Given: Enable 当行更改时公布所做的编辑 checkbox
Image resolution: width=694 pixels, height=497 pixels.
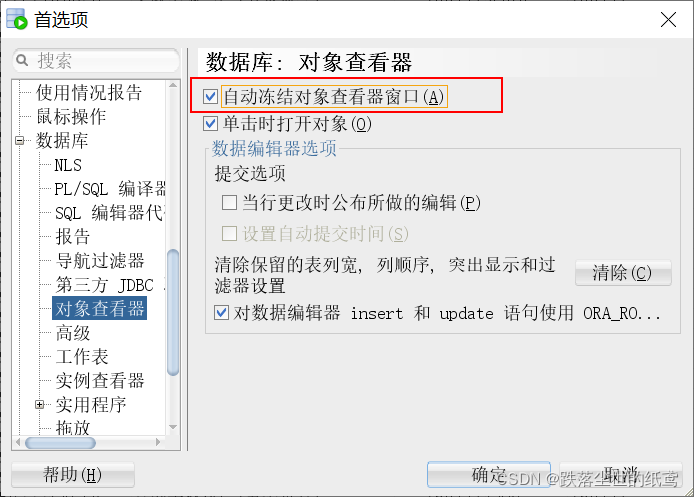Looking at the screenshot, I should 229,203.
